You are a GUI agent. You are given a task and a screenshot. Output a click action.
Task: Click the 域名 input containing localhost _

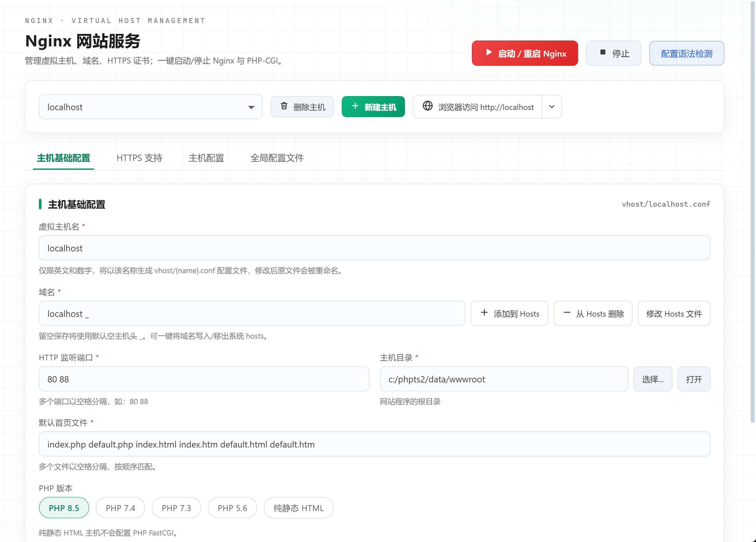[x=252, y=313]
